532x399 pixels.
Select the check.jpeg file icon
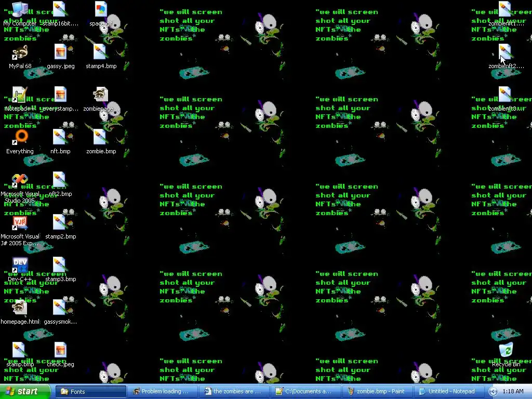[60, 351]
